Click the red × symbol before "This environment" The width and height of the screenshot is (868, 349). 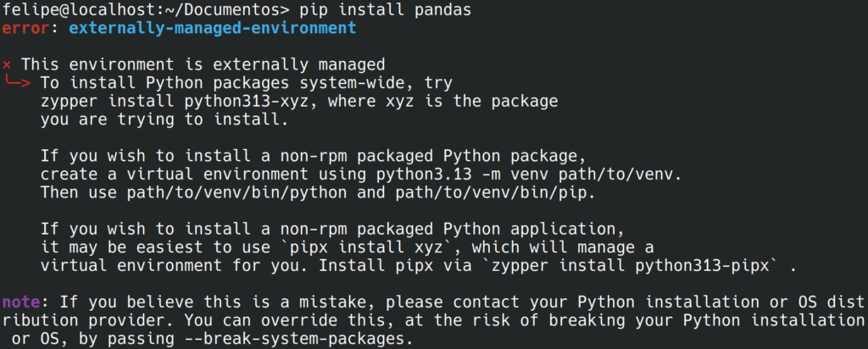click(7, 64)
